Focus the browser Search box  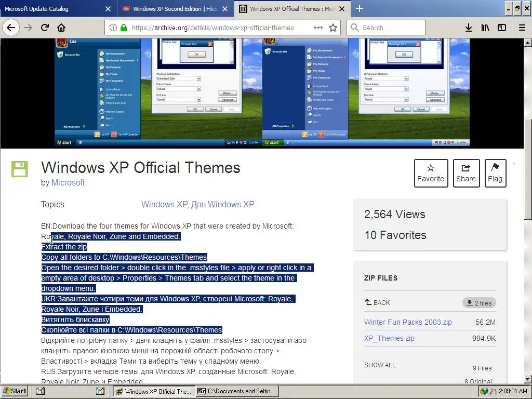386,28
